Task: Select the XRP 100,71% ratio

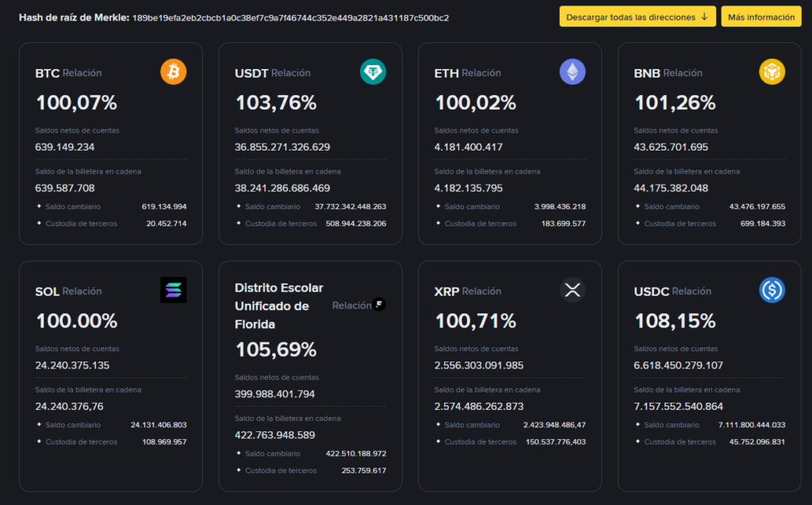Action: [476, 320]
